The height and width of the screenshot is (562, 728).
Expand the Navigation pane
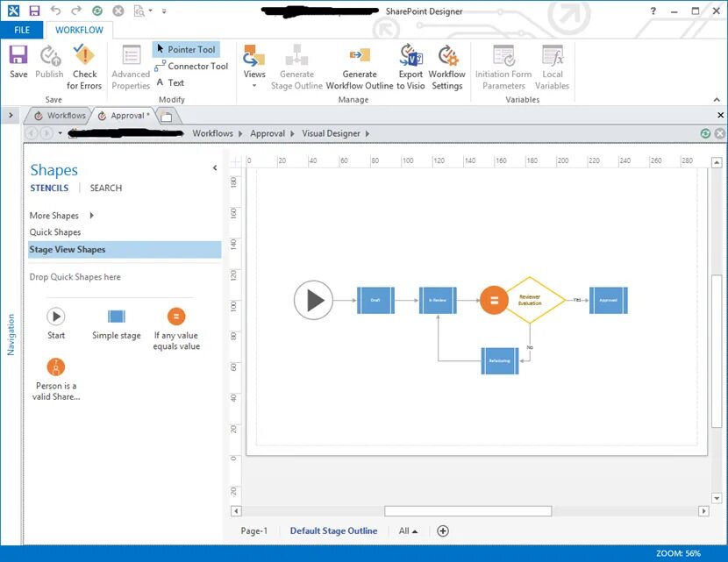tap(11, 115)
